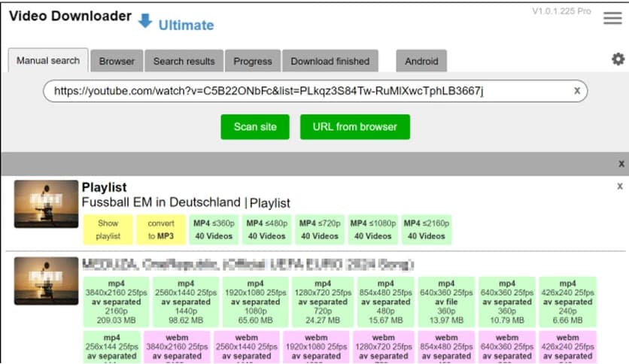The height and width of the screenshot is (364, 629).
Task: Download playlist as MP4 ≤2160p
Action: pyautogui.click(x=427, y=229)
